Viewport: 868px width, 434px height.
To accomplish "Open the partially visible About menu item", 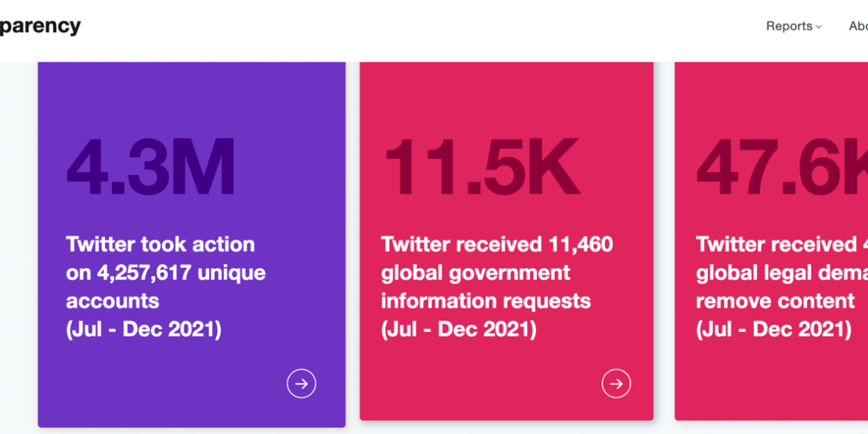I will [858, 26].
